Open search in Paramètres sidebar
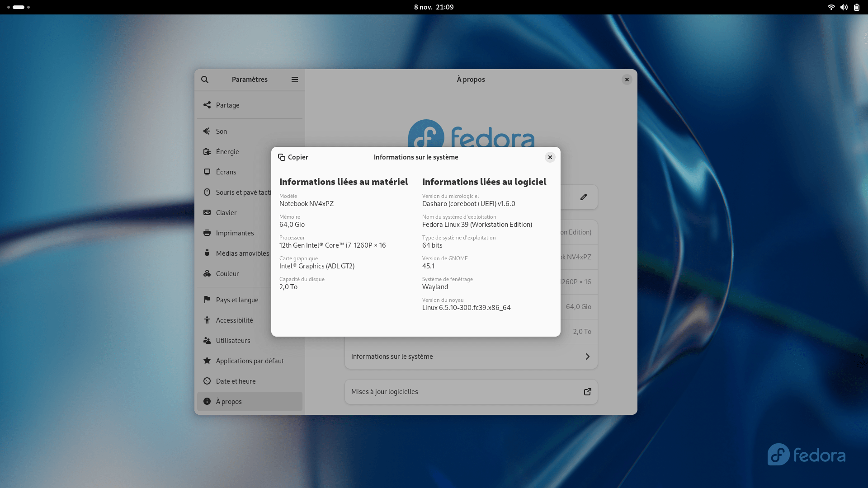Screen dimensions: 868x488 (x=205, y=80)
